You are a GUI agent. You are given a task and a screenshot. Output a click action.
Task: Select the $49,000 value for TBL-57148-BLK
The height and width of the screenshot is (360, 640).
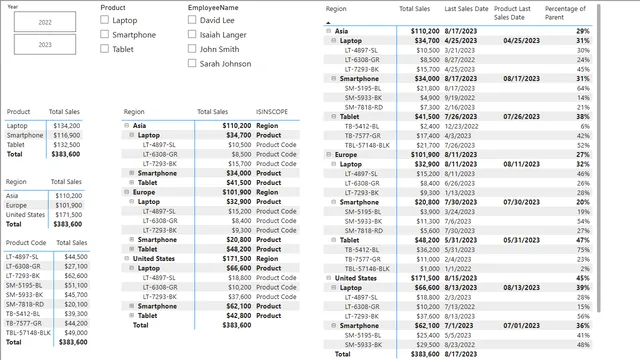(x=76, y=333)
